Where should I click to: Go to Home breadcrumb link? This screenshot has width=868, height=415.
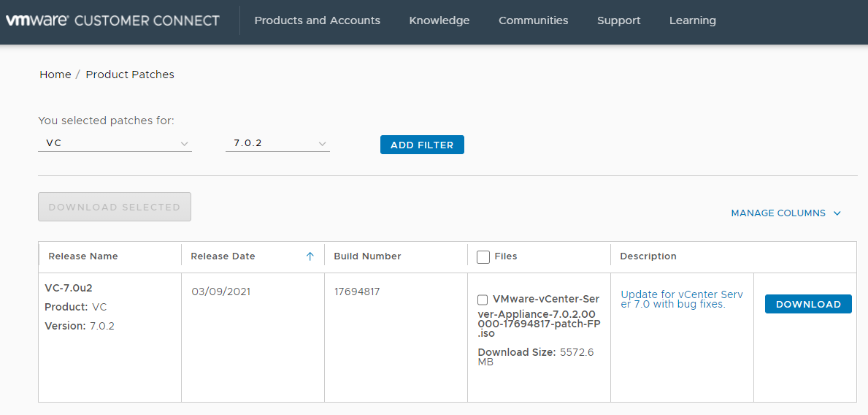(x=55, y=75)
